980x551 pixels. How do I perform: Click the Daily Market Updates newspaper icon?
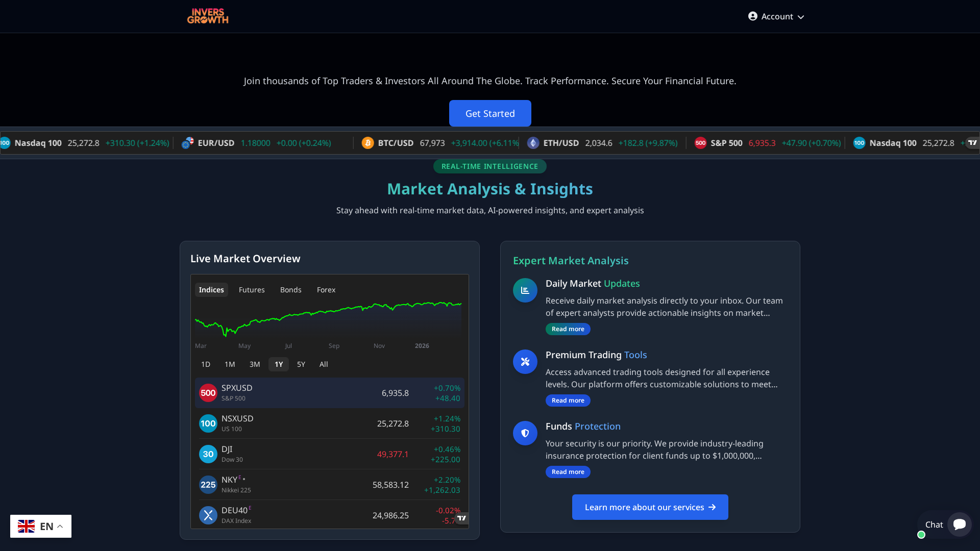coord(524,290)
